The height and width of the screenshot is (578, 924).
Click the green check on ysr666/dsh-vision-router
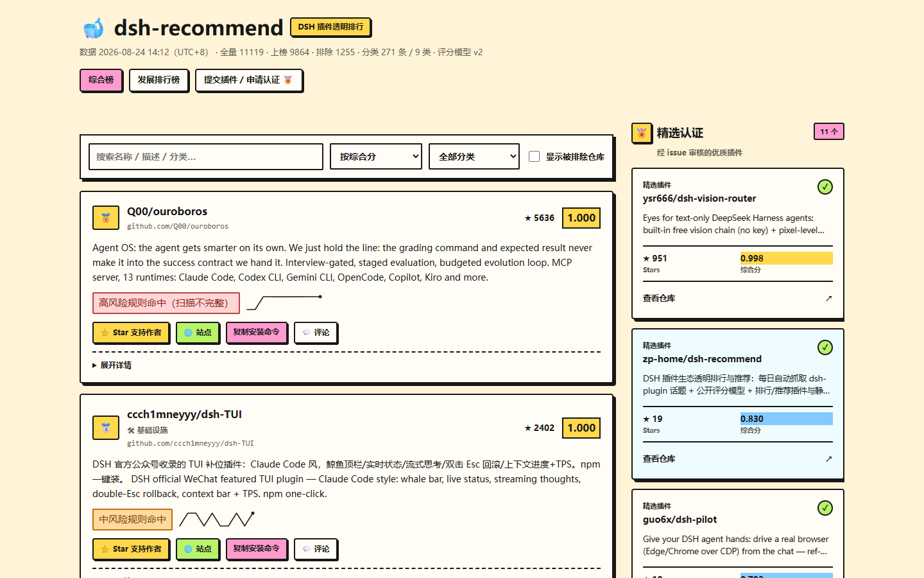(x=825, y=187)
